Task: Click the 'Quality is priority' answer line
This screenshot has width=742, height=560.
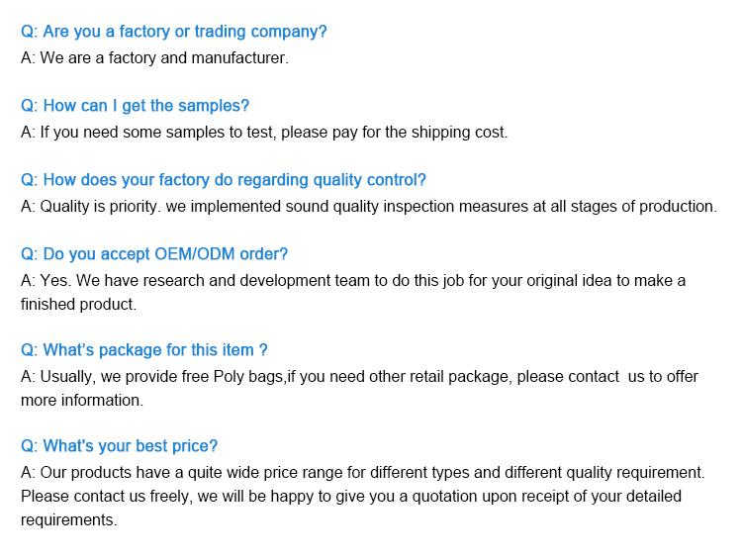Action: coord(369,207)
